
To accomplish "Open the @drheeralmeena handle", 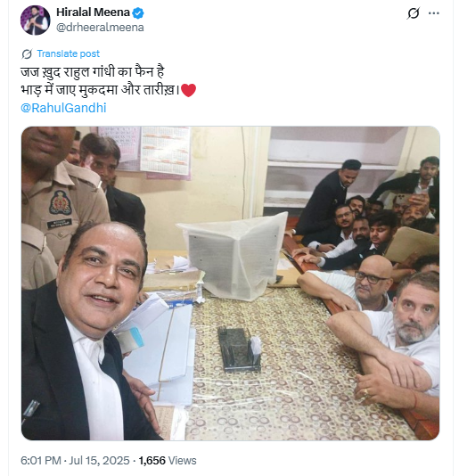I will (100, 28).
